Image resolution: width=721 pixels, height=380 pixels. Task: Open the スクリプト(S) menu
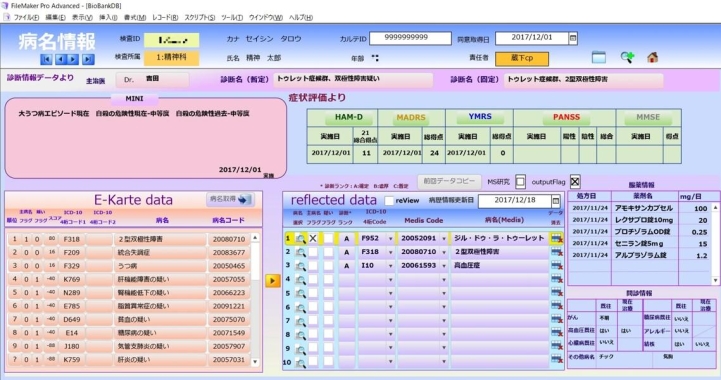(200, 17)
